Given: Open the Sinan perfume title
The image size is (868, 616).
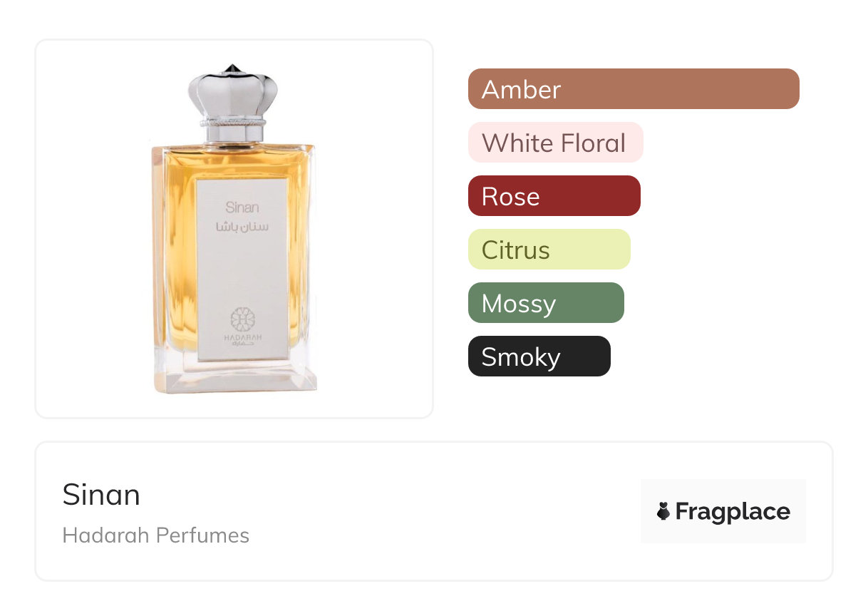Looking at the screenshot, I should click(x=101, y=495).
